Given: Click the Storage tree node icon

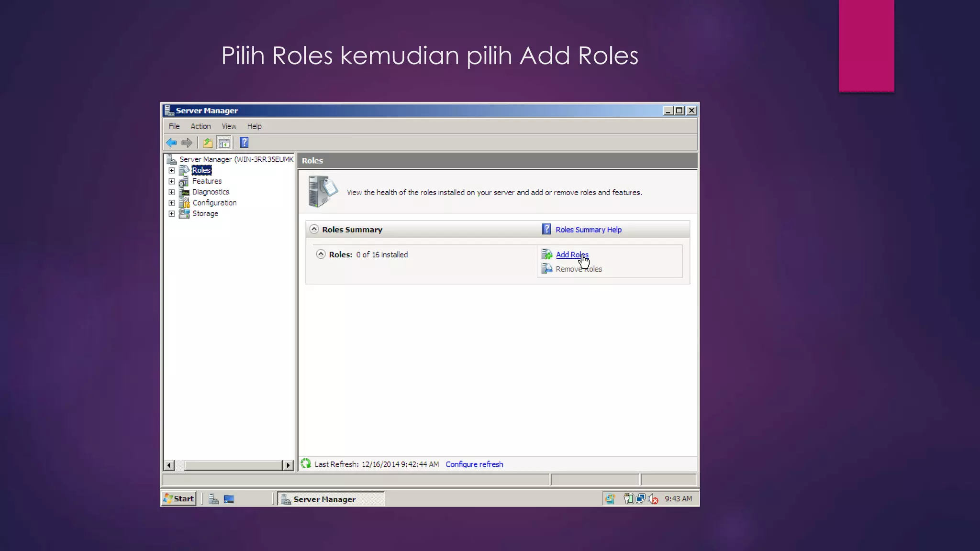Looking at the screenshot, I should 184,214.
